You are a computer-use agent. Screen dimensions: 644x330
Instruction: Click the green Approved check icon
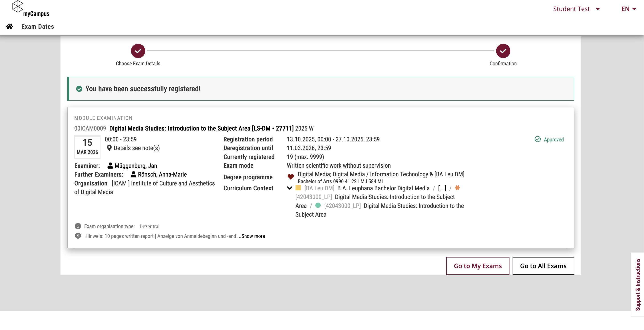tap(537, 139)
